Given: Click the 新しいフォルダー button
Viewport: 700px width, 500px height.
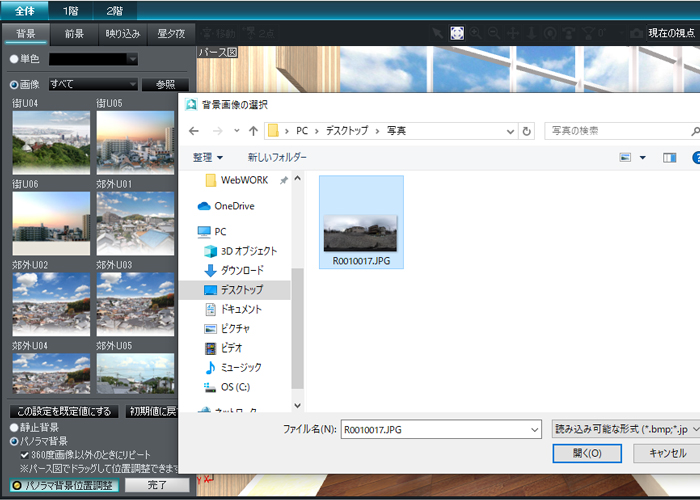Looking at the screenshot, I should coord(277,157).
